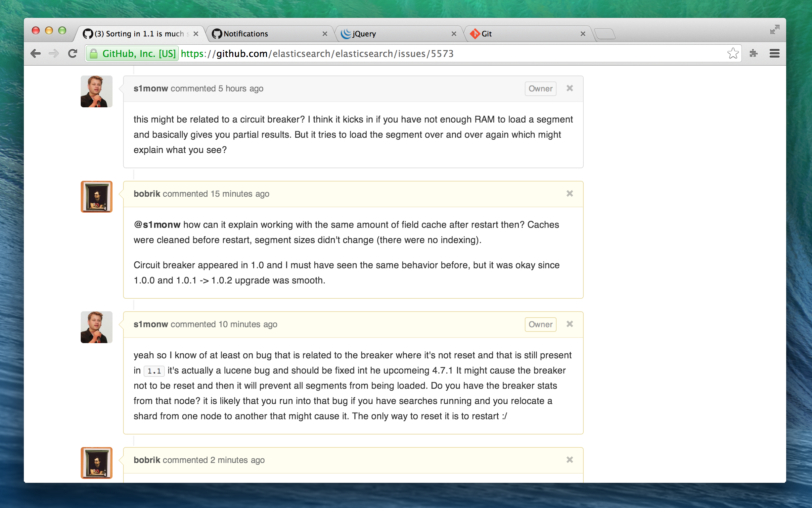Click the '2 minutes ago' timestamp link
Viewport: 812px width, 508px height.
point(238,460)
